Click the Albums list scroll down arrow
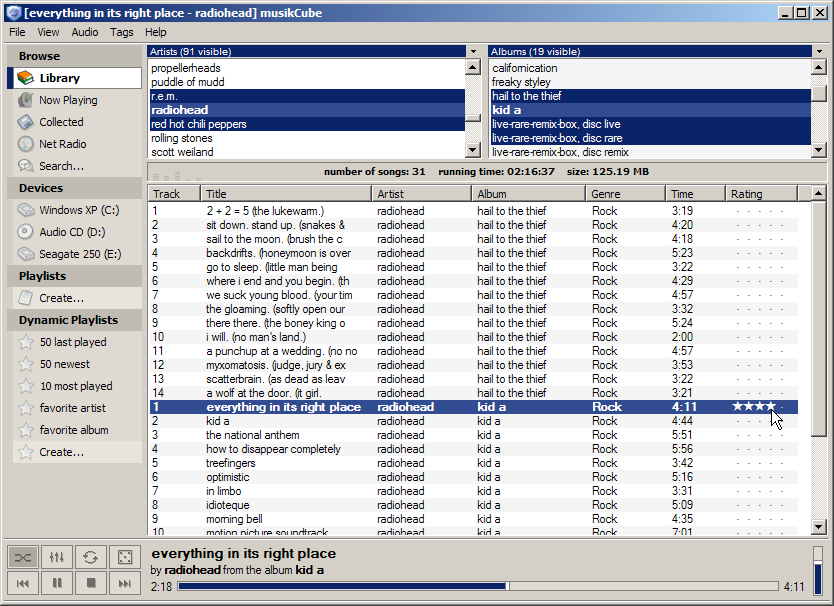This screenshot has width=834, height=606. point(819,151)
